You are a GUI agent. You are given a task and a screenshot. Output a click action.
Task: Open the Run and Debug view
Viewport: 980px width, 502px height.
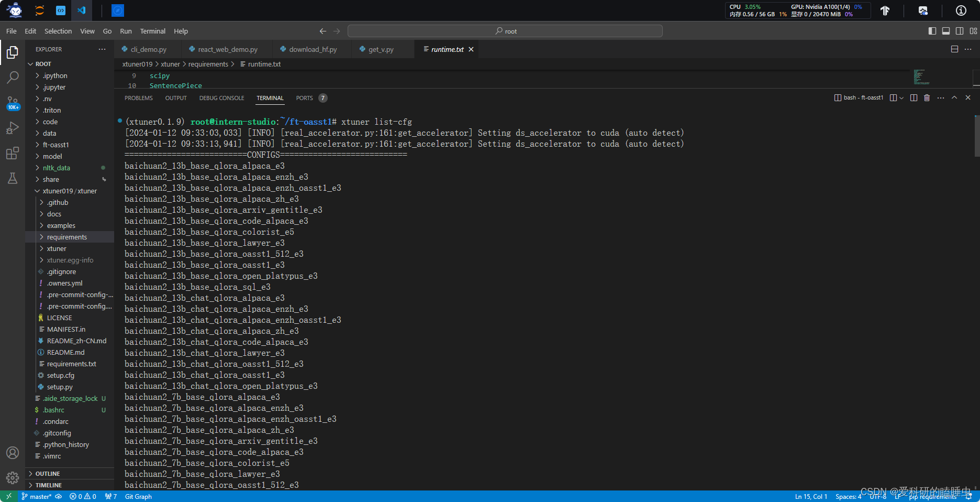tap(13, 128)
